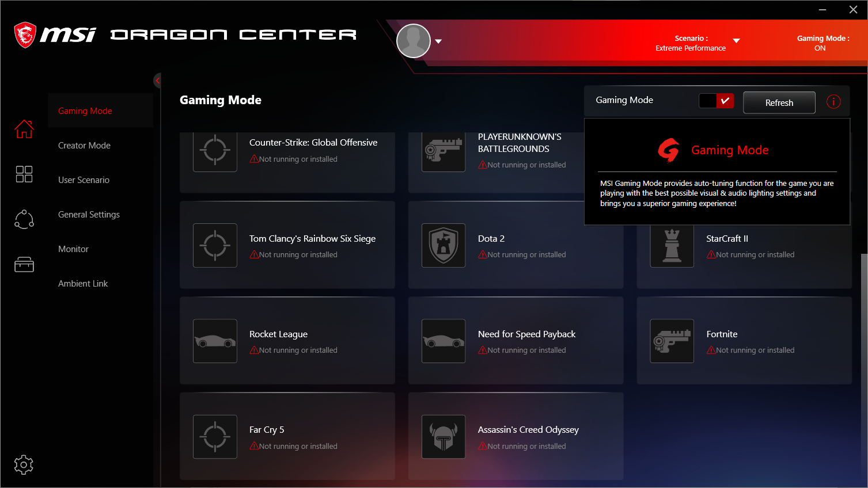Close the Dragon Center window
Viewport: 868px width, 488px height.
click(853, 10)
